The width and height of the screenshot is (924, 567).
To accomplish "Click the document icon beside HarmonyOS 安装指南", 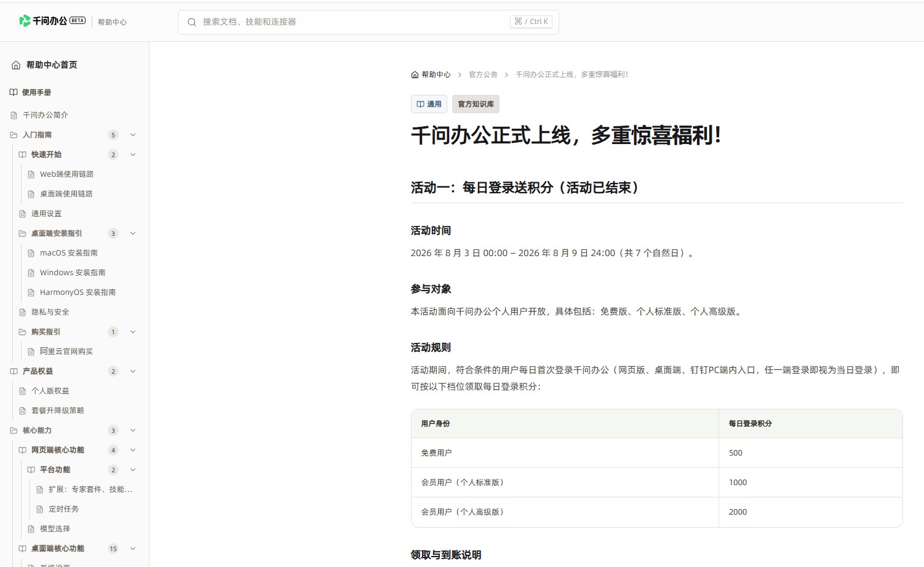I will click(31, 292).
